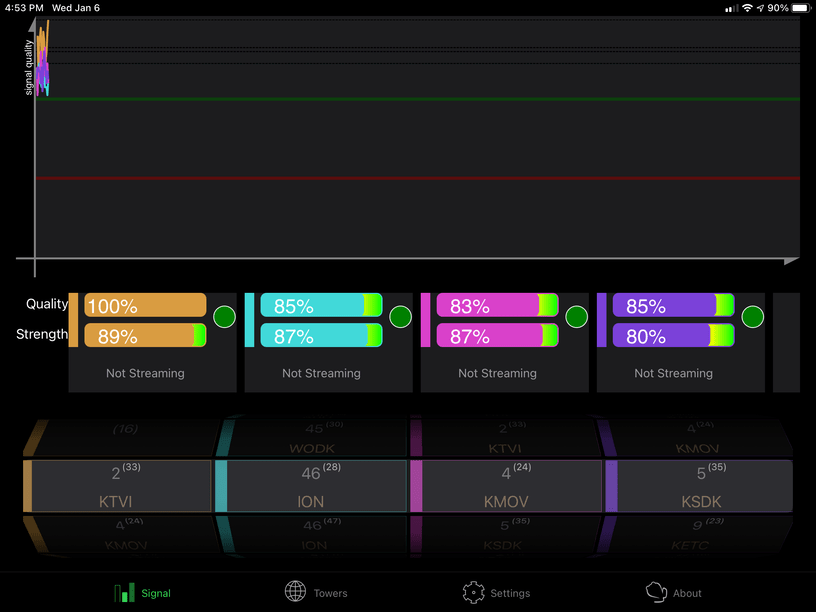Pick faded KMOV channel 4 below KTVI
816x612 pixels.
pyautogui.click(x=122, y=535)
